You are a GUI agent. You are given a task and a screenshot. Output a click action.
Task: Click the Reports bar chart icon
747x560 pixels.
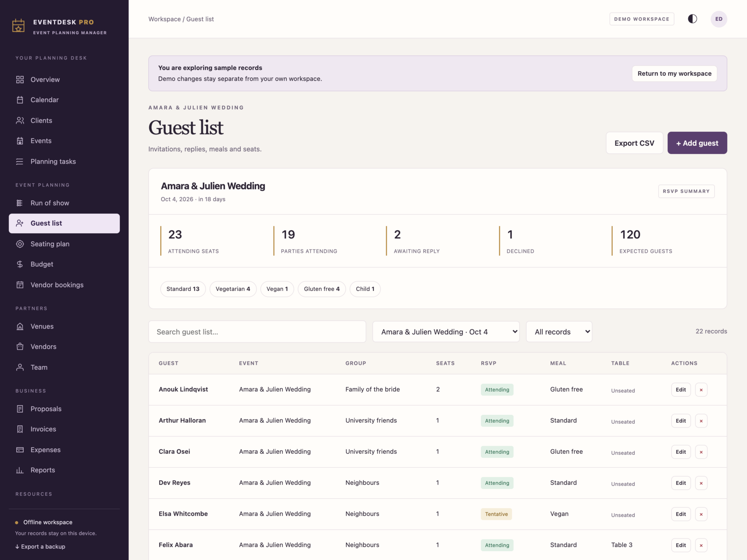click(20, 470)
